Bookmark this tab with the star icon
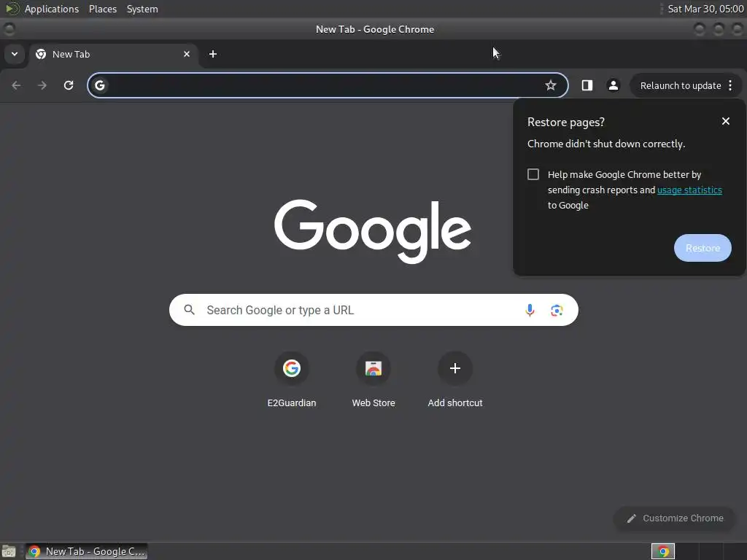747x560 pixels. pyautogui.click(x=551, y=85)
